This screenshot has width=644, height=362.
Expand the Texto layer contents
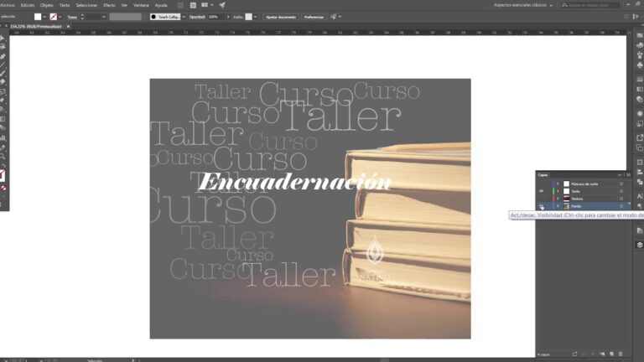(x=558, y=191)
